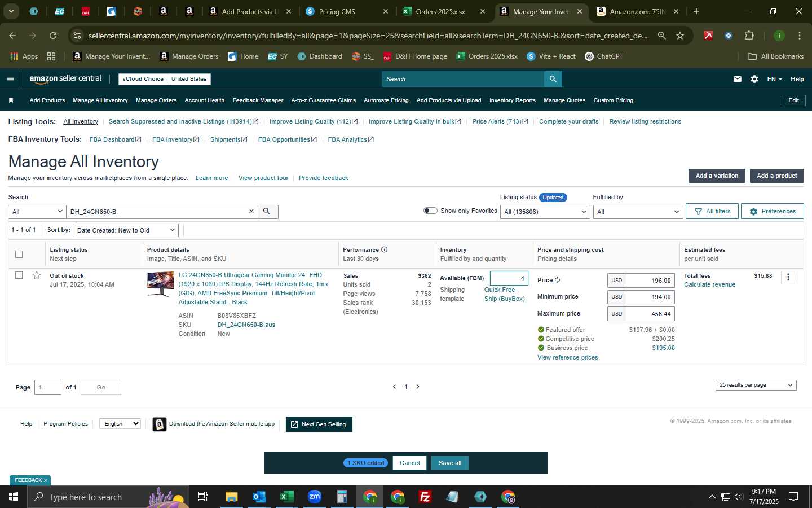Click the Save all button
This screenshot has height=508, width=812.
click(x=450, y=463)
